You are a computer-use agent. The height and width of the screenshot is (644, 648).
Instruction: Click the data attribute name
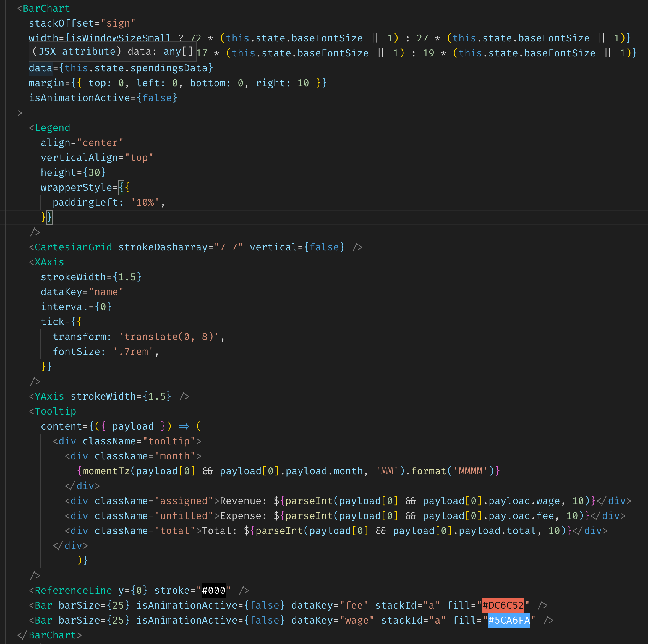[x=41, y=68]
